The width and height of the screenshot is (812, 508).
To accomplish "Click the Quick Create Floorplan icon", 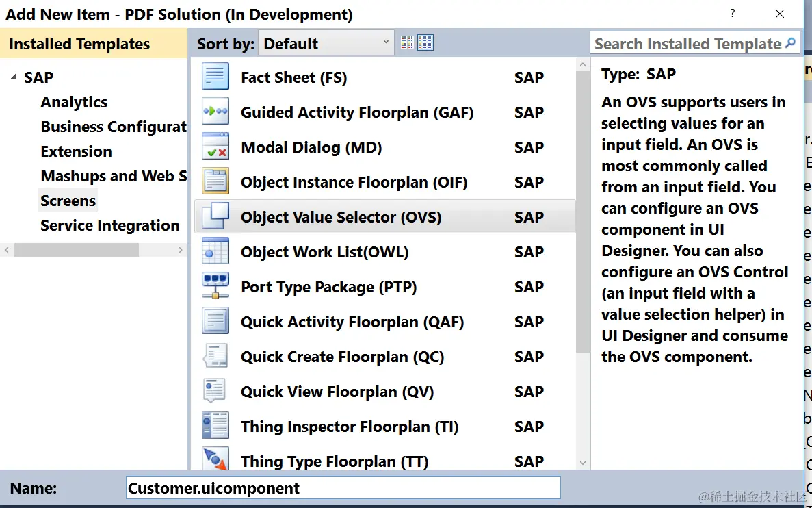I will [x=215, y=356].
